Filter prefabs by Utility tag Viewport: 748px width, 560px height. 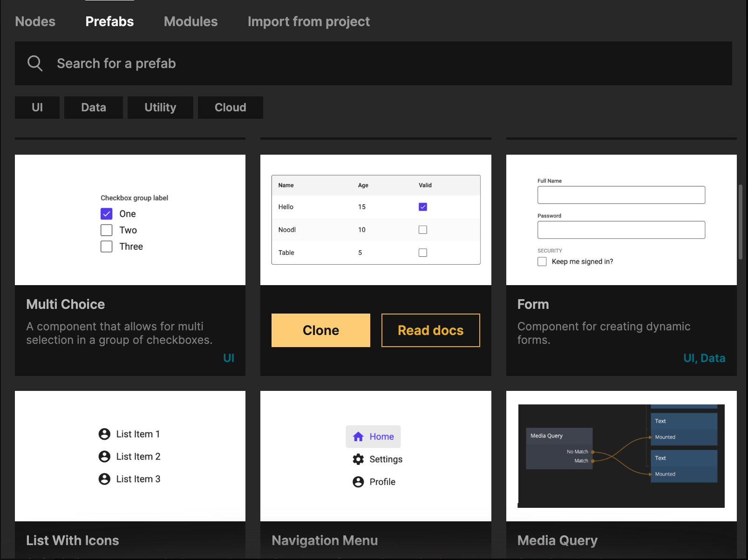[x=160, y=108]
